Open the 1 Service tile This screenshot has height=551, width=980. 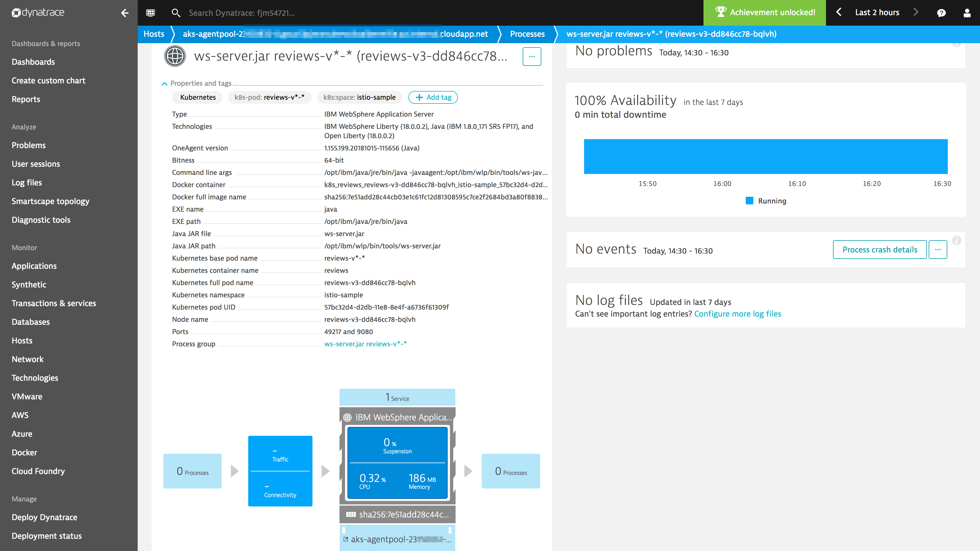tap(397, 397)
